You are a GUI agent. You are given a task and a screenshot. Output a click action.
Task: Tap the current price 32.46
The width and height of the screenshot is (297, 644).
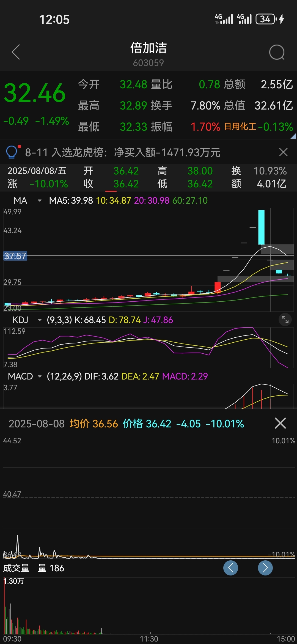click(35, 93)
